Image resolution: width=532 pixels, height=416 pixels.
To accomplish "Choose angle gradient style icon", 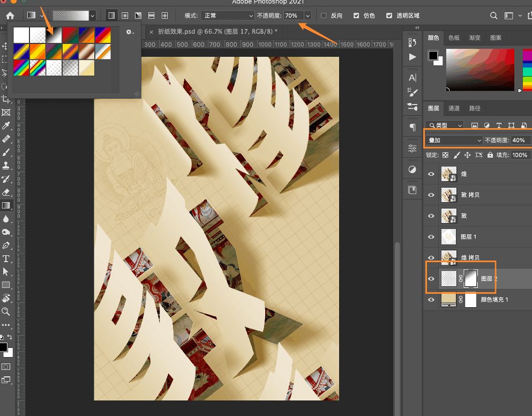I will coord(138,16).
